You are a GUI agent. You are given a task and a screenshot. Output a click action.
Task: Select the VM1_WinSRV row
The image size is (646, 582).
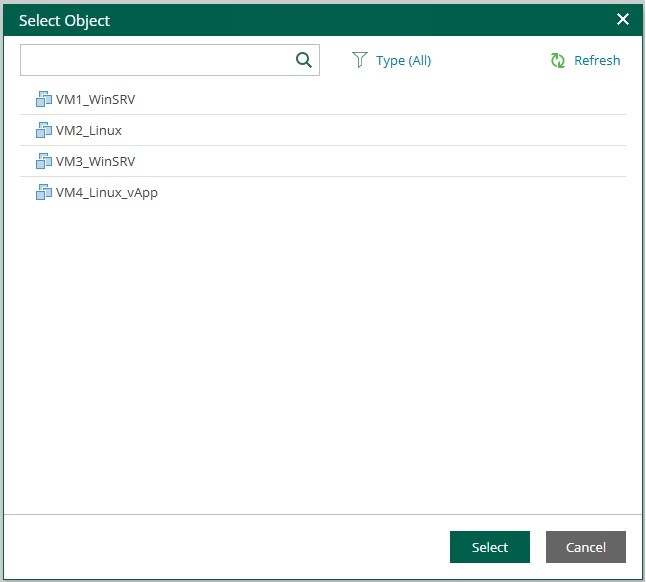(323, 99)
